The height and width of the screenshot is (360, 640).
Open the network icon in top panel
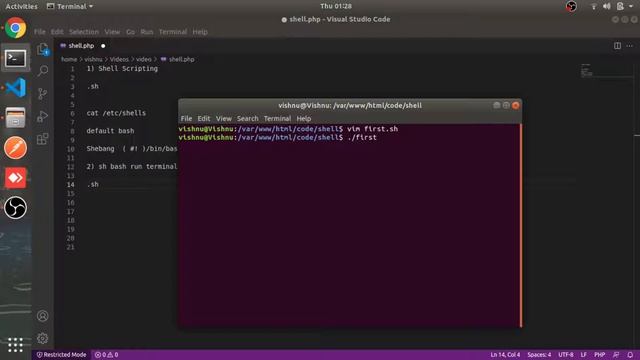click(594, 6)
